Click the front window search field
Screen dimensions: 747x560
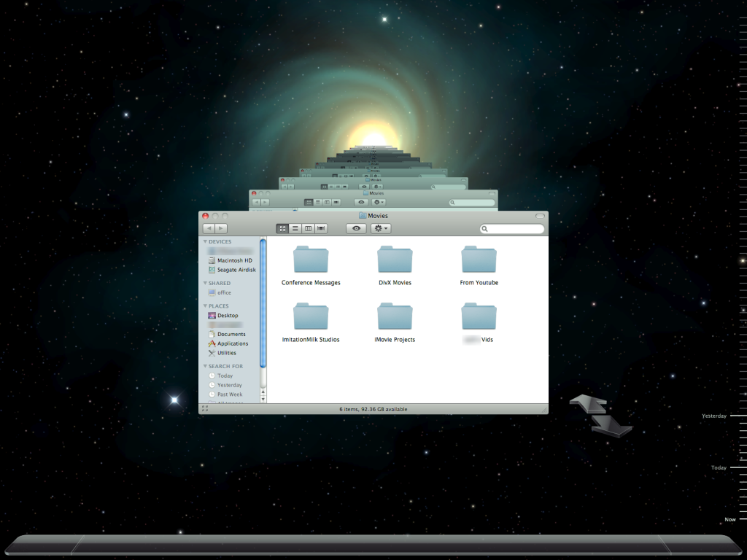(512, 229)
